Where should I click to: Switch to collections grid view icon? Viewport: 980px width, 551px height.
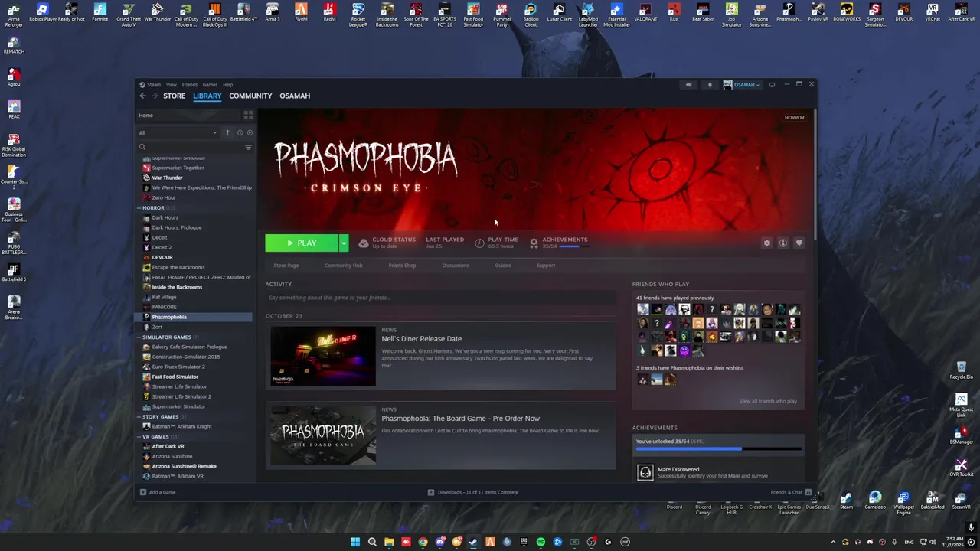click(248, 116)
